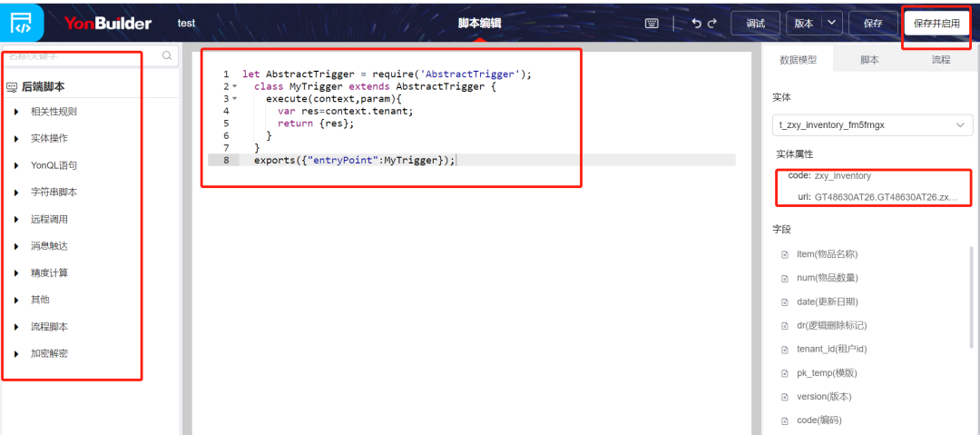Click the 后端脚本 section icon

pos(12,87)
